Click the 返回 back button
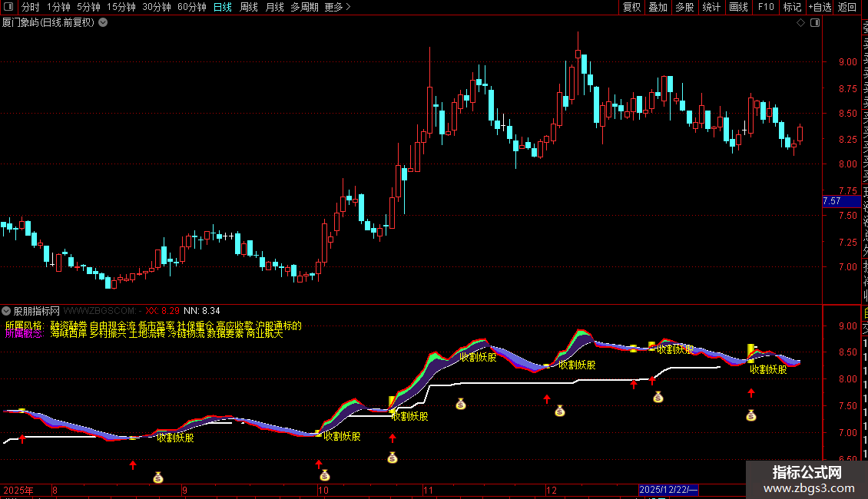The height and width of the screenshot is (499, 868). [x=847, y=7]
